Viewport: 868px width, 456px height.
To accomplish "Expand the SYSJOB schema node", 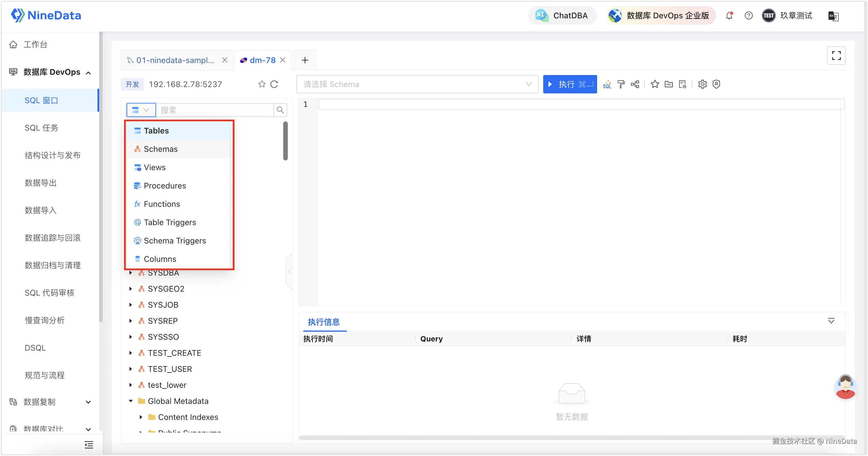I will [131, 305].
